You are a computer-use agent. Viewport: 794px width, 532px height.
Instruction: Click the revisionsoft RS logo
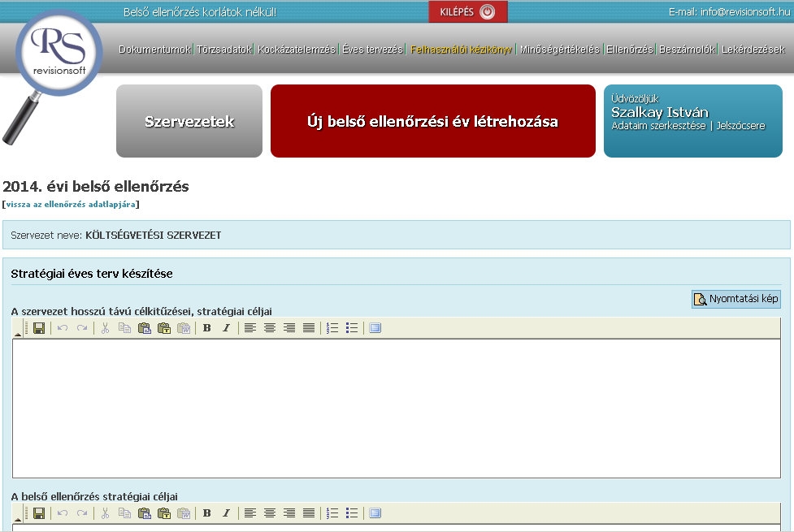click(x=59, y=52)
